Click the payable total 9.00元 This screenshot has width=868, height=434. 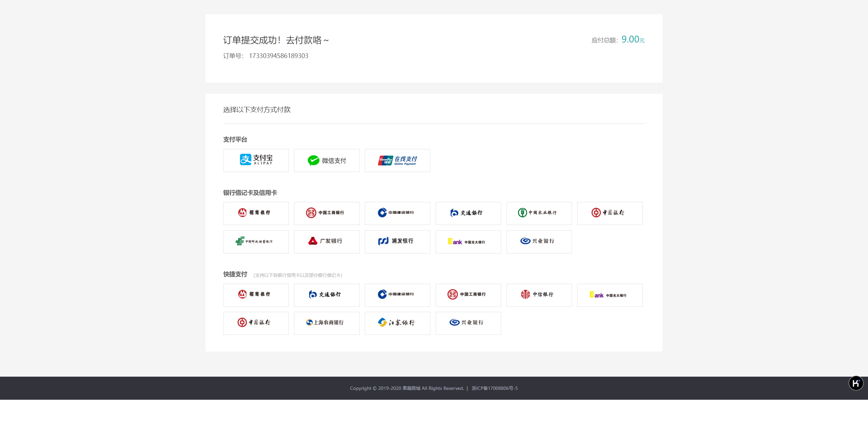coord(633,39)
